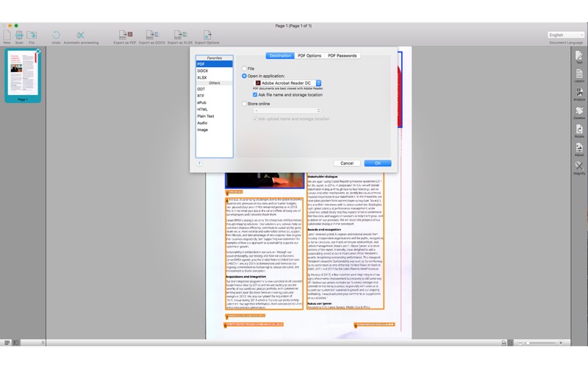Open the File import toolbar icon
Image resolution: width=588 pixels, height=368 pixels.
pyautogui.click(x=32, y=35)
